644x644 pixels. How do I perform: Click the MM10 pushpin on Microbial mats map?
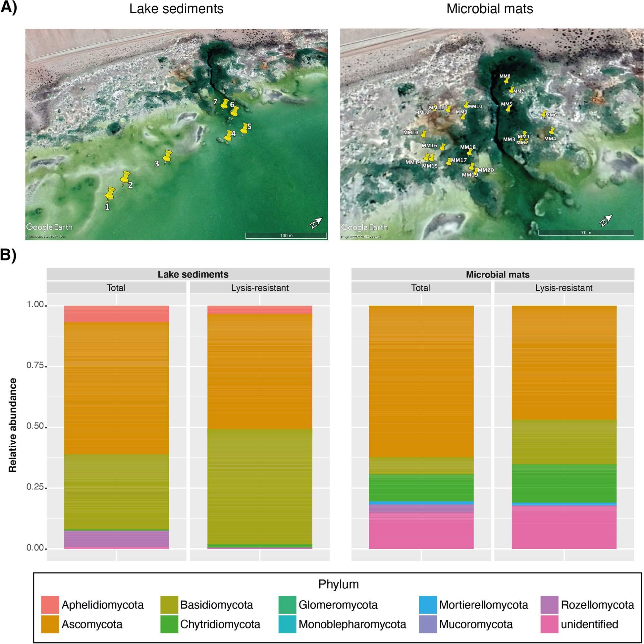(466, 105)
